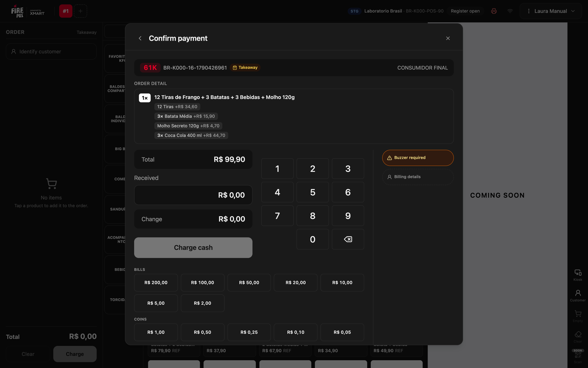Image resolution: width=588 pixels, height=368 pixels.
Task: Click the Buzzer required warning button
Action: (x=418, y=158)
